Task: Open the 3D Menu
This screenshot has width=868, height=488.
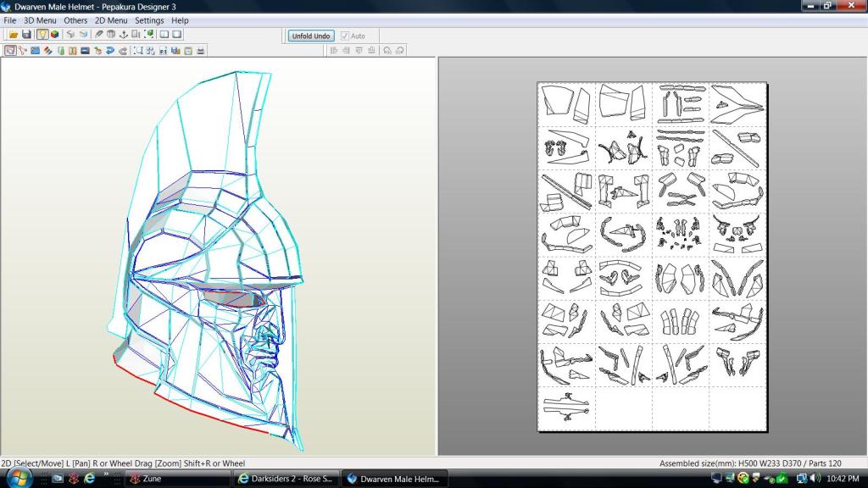Action: pos(40,20)
